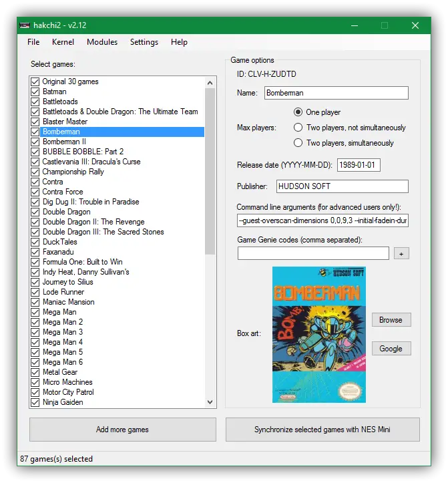
Task: Uncheck the Mega Man 2 checkbox
Action: point(35,322)
